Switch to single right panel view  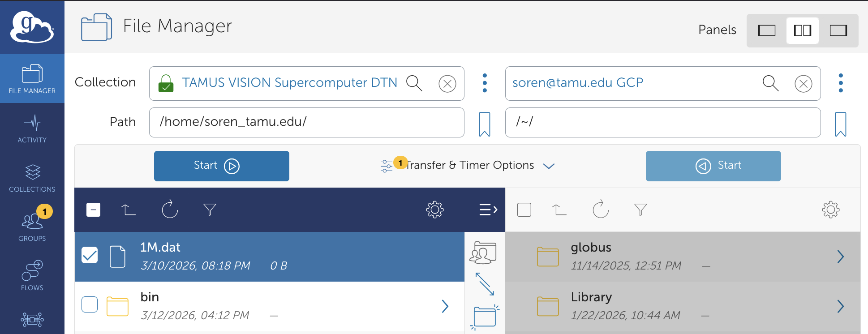(x=838, y=30)
